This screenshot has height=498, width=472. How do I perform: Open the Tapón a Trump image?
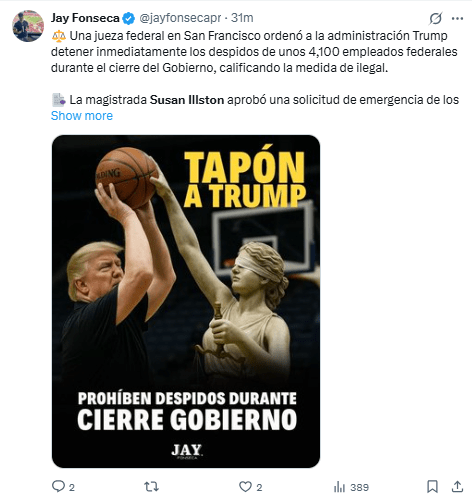pos(186,301)
